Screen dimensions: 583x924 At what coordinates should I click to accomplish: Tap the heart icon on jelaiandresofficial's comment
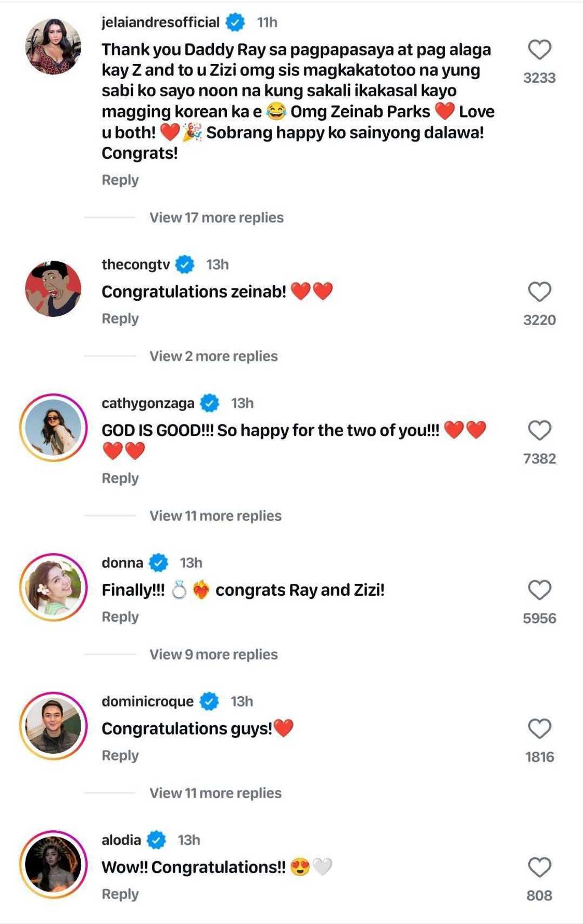(x=539, y=48)
